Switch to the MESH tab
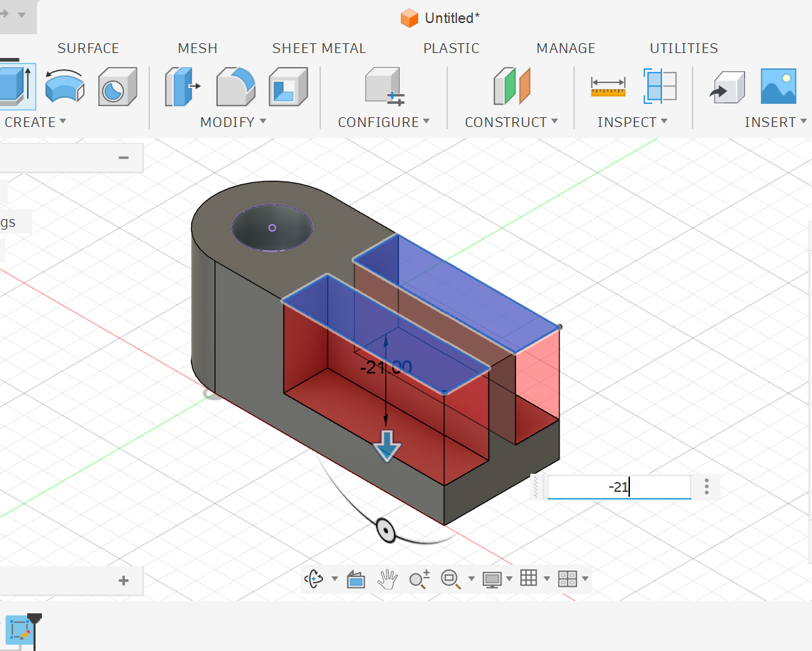This screenshot has height=651, width=812. 197,48
